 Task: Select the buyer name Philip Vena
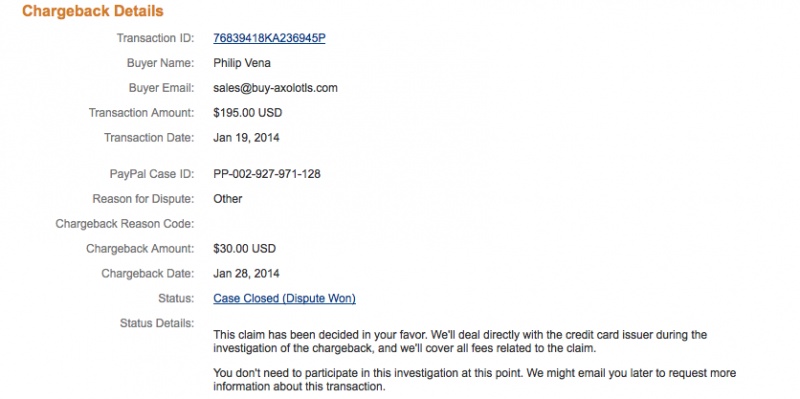(242, 63)
